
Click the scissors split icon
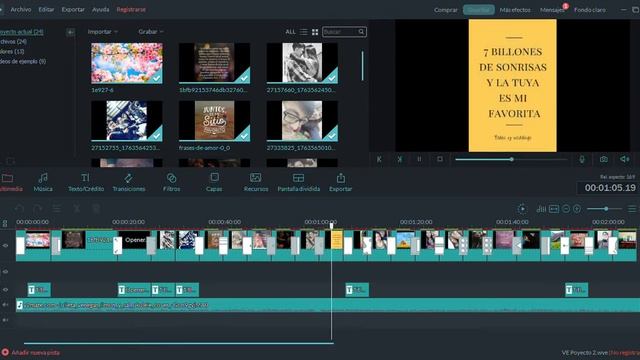[76, 209]
